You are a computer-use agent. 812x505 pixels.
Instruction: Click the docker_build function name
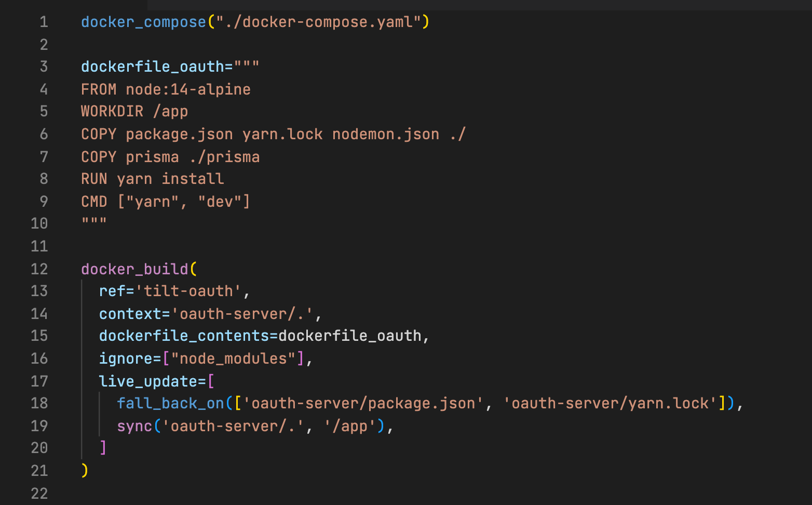[x=135, y=269]
